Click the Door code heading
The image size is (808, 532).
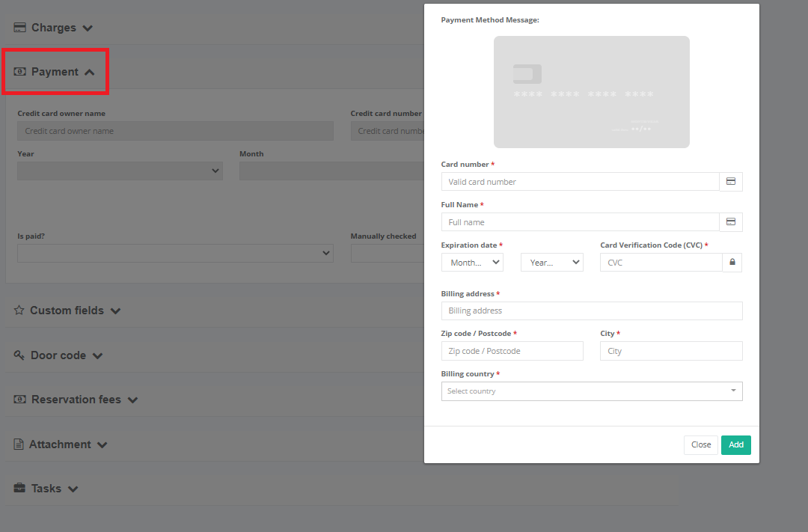[58, 355]
